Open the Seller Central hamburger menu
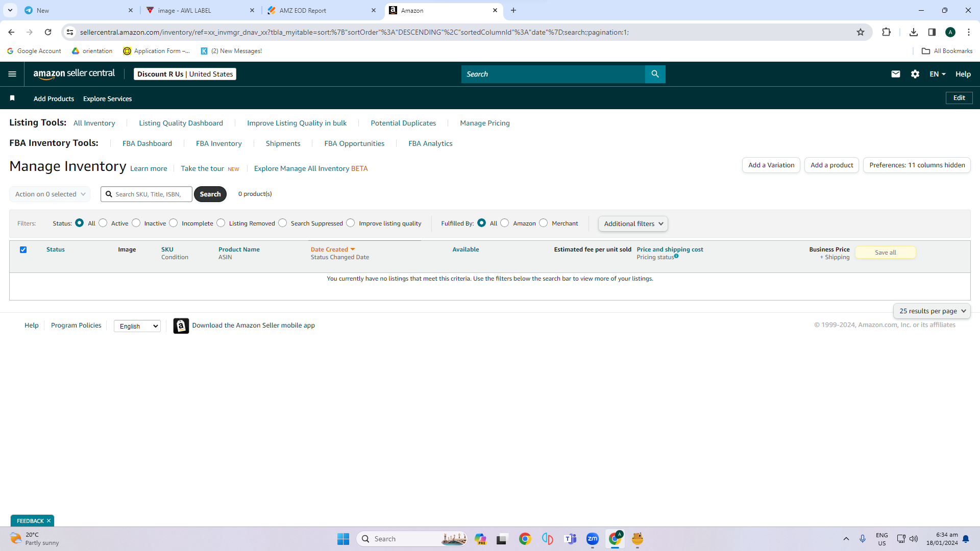 [12, 74]
